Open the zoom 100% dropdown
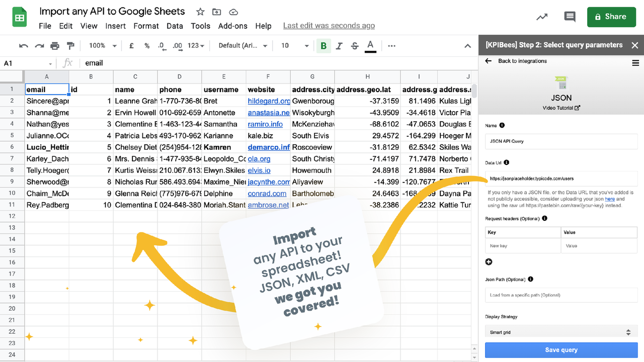644x362 pixels. click(103, 46)
